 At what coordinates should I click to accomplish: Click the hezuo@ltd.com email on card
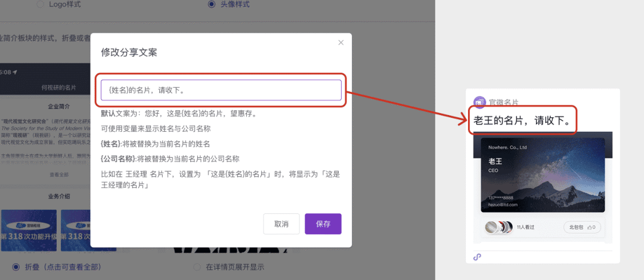(x=503, y=204)
